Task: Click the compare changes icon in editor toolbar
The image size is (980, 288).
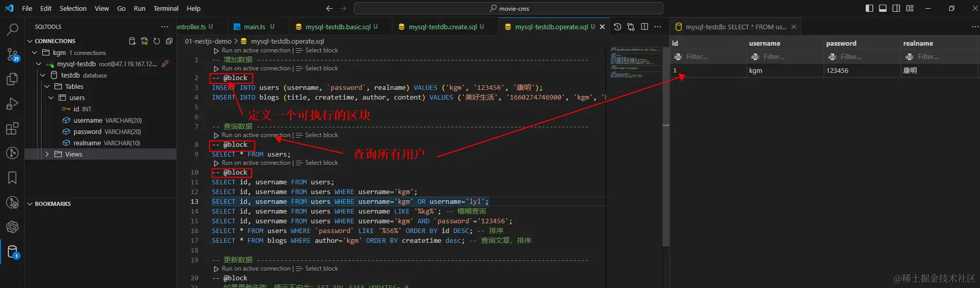Action: (x=631, y=27)
